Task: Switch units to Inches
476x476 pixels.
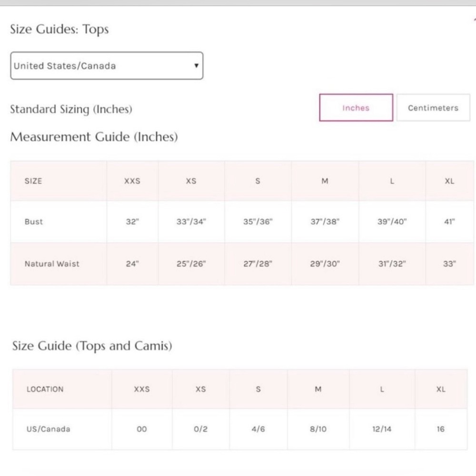Action: click(x=356, y=108)
